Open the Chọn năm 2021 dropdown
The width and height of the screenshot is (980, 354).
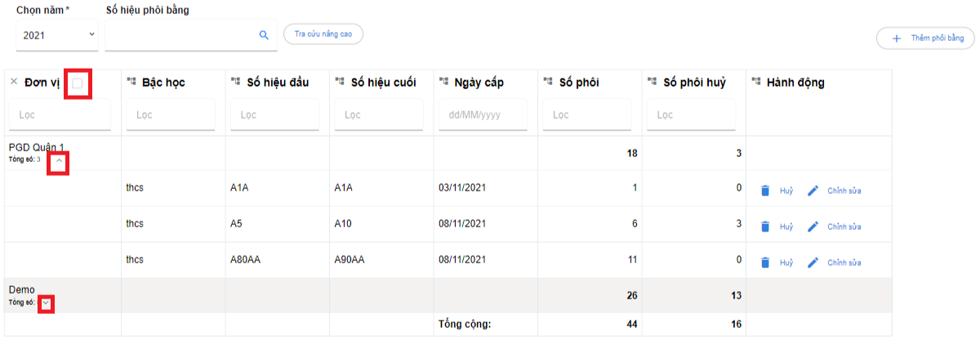click(x=56, y=35)
